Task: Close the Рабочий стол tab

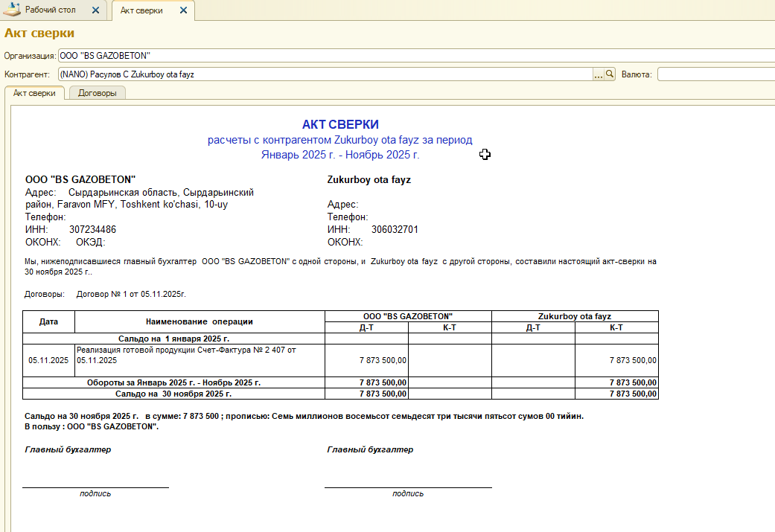Action: click(96, 10)
